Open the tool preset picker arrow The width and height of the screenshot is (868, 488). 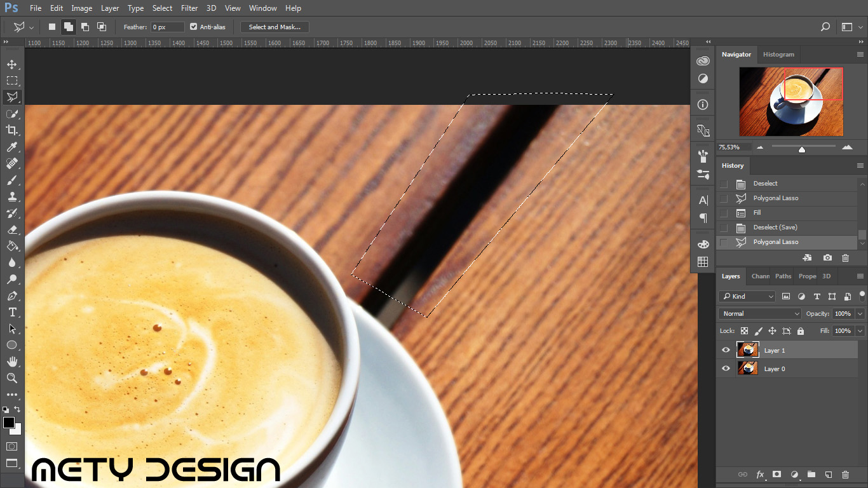tap(31, 27)
